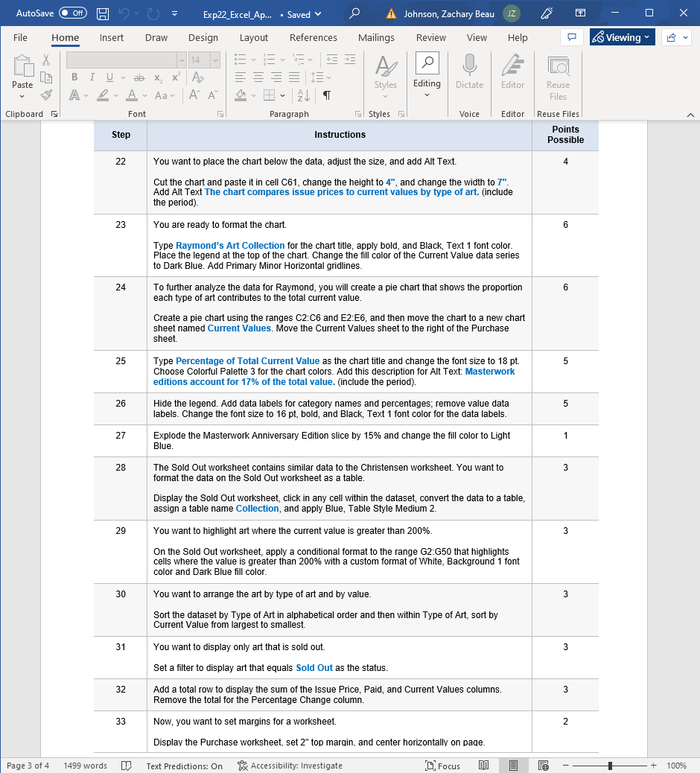The height and width of the screenshot is (773, 700).
Task: Show paragraph marks with Show/Hide button
Action: pyautogui.click(x=325, y=95)
